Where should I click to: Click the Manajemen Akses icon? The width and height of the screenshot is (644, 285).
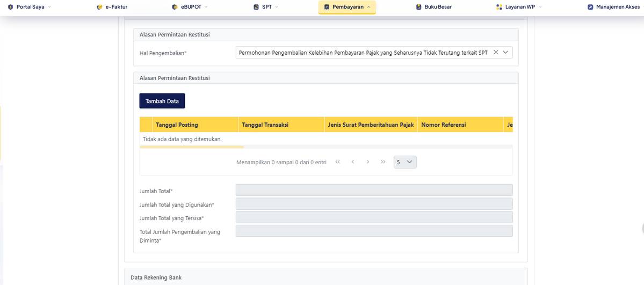click(590, 7)
